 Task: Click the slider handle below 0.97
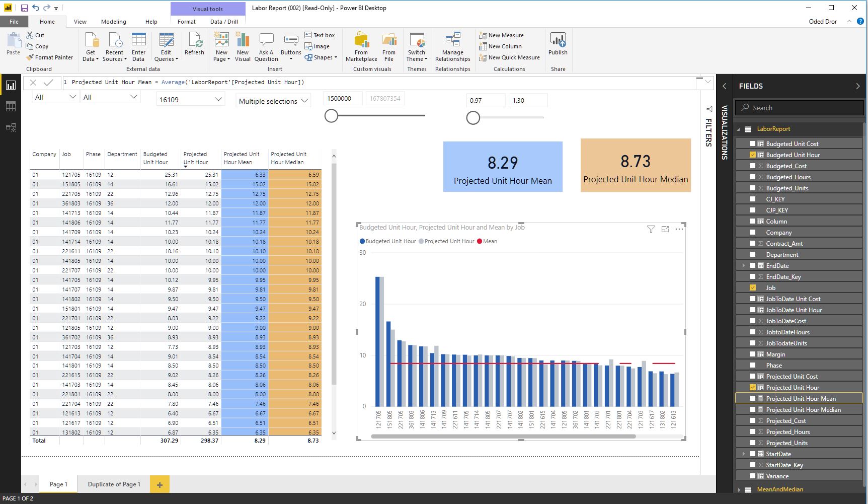pyautogui.click(x=473, y=118)
